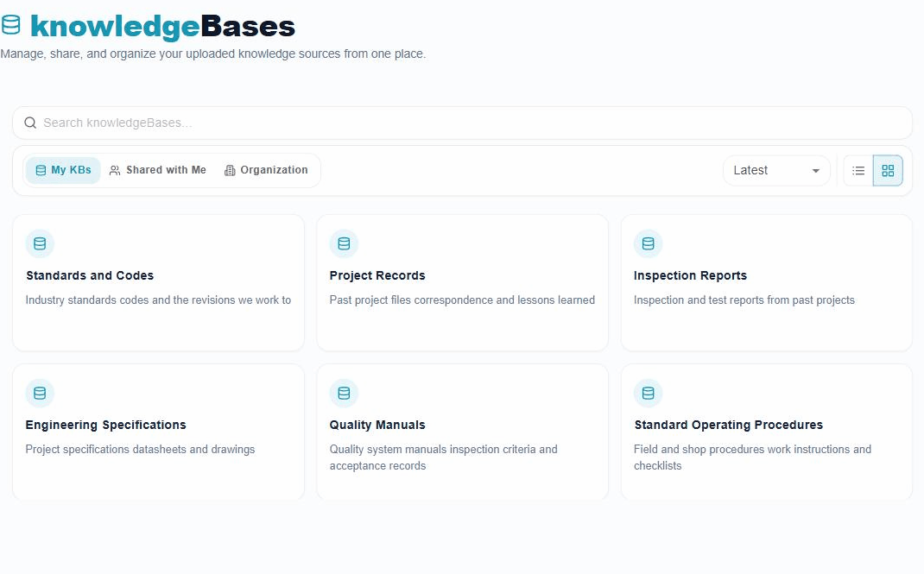924x574 pixels.
Task: Click 'Manage, share, and organize' subtitle text
Action: click(212, 54)
